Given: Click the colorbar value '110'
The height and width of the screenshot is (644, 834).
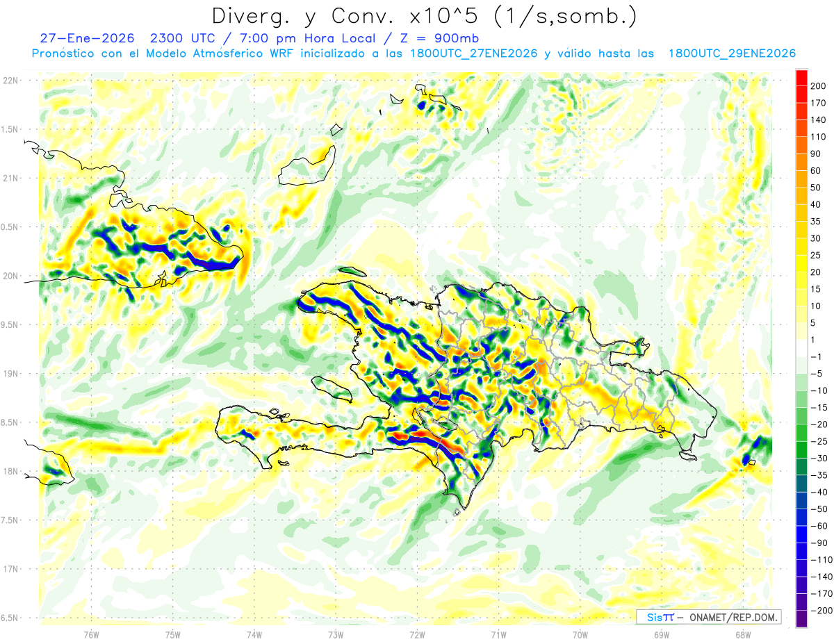Looking at the screenshot, I should tap(819, 138).
